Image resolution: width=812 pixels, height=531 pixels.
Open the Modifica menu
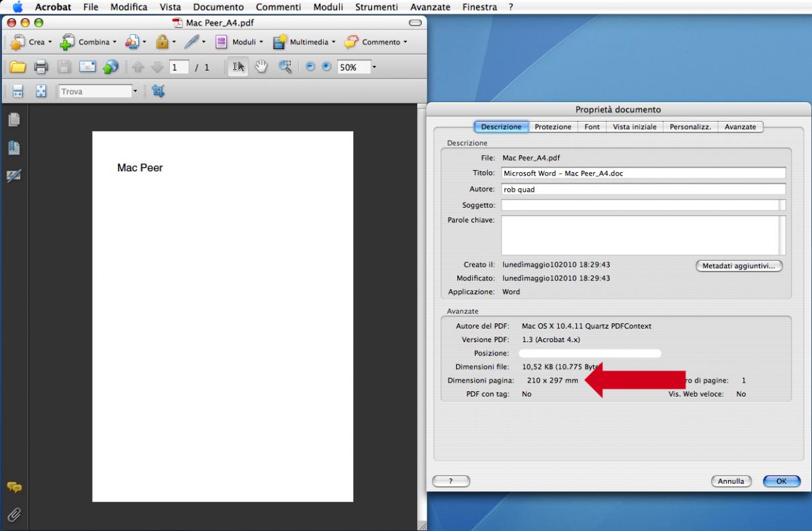[129, 7]
